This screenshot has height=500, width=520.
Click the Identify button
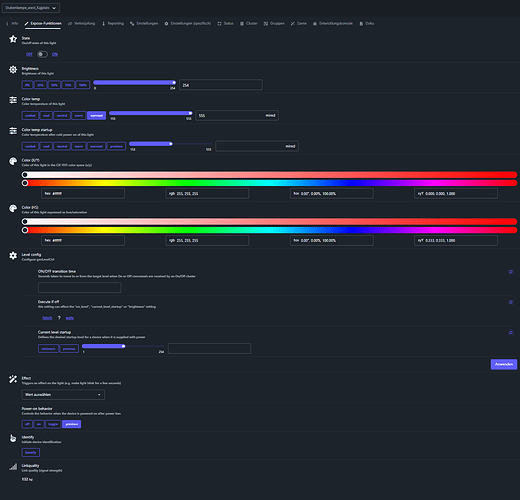[31, 452]
